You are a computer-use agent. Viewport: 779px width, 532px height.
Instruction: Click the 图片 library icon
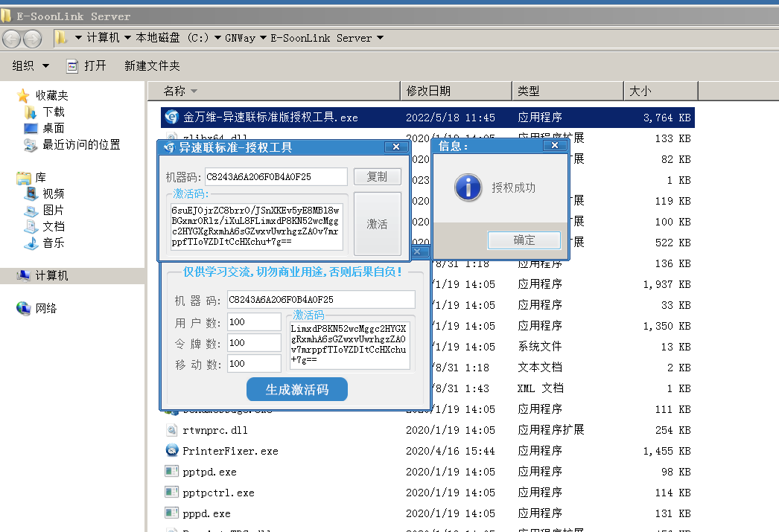[x=31, y=211]
